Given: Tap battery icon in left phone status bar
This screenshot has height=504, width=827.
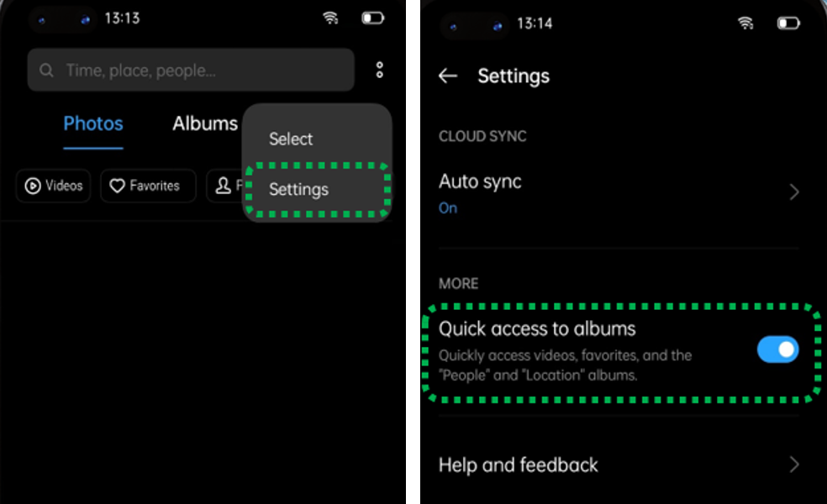Looking at the screenshot, I should (x=373, y=18).
